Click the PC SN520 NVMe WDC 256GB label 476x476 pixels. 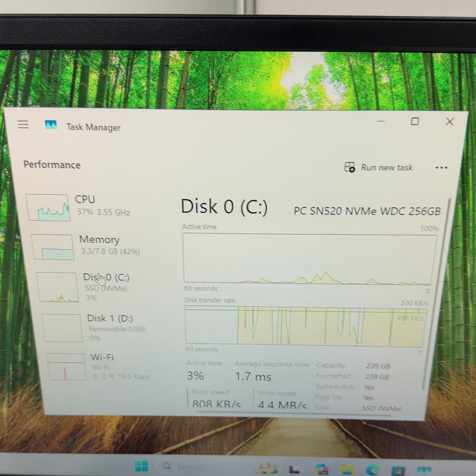click(x=367, y=211)
